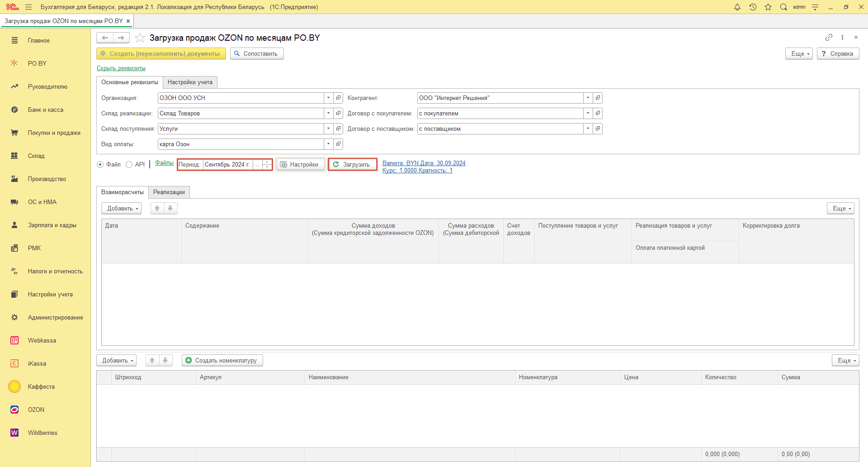Open notifications bell icon

point(737,7)
